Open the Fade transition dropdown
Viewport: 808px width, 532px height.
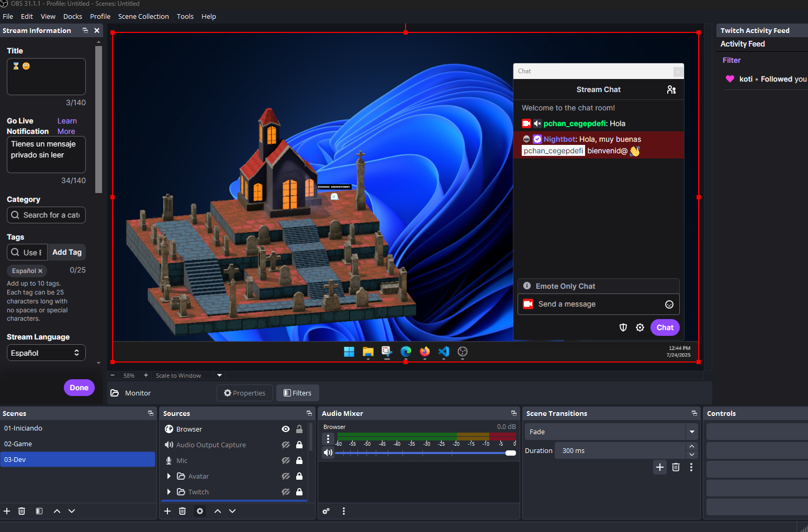pos(611,432)
